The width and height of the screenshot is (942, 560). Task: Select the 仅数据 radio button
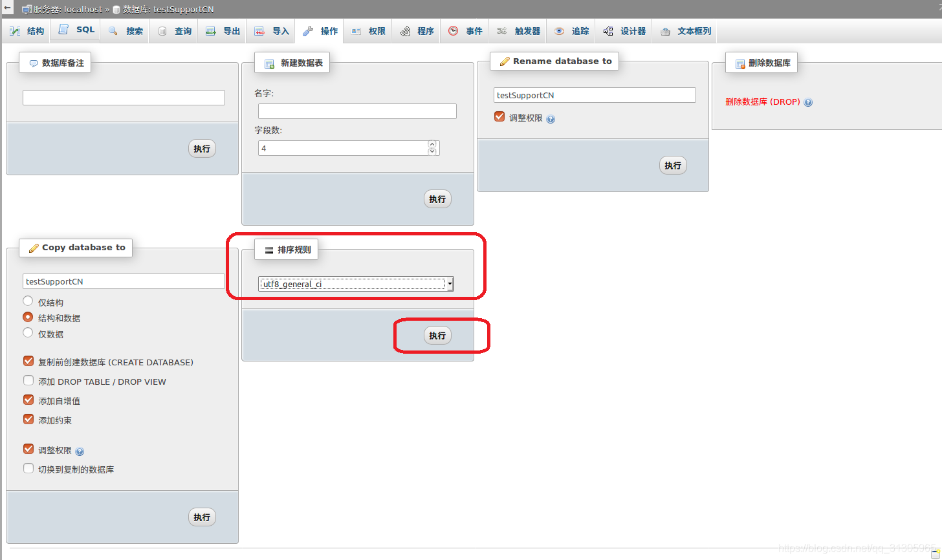coord(28,332)
